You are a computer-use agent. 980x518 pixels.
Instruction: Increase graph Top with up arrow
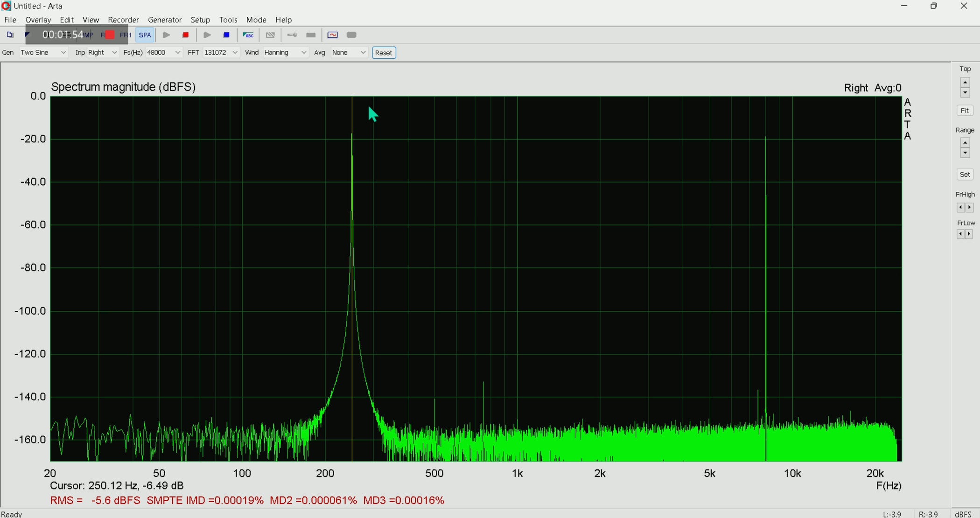[965, 83]
